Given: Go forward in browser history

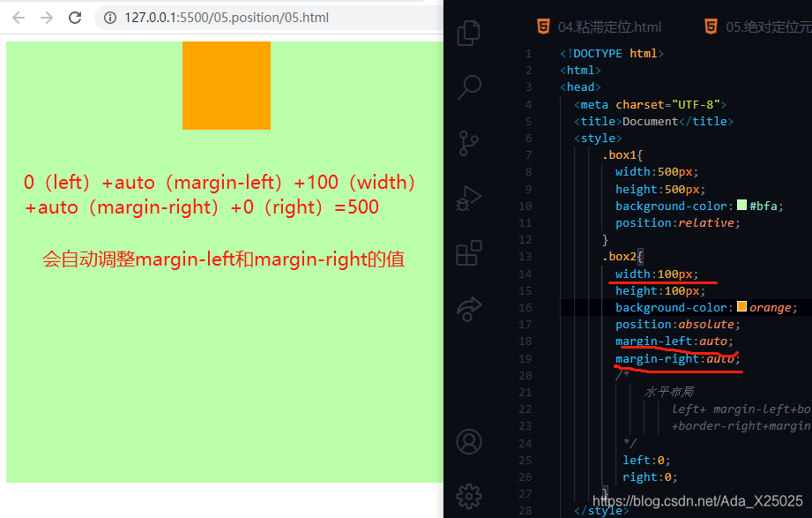Looking at the screenshot, I should click(x=47, y=18).
